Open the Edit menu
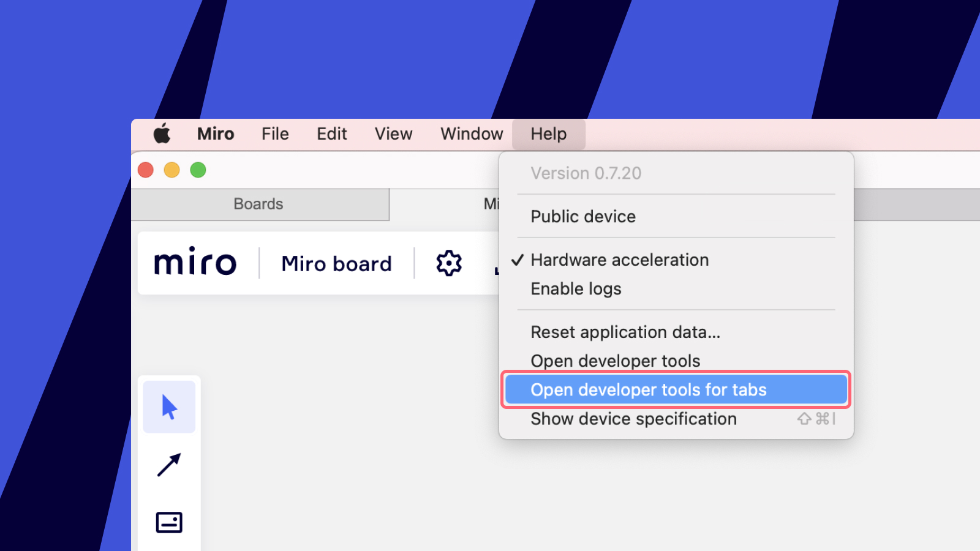The height and width of the screenshot is (551, 980). point(331,133)
